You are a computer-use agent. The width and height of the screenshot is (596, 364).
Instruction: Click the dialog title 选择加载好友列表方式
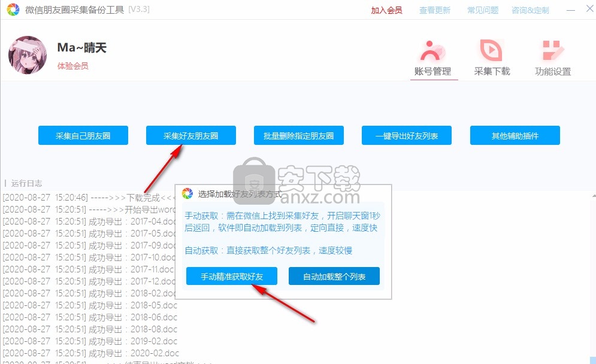pyautogui.click(x=240, y=194)
